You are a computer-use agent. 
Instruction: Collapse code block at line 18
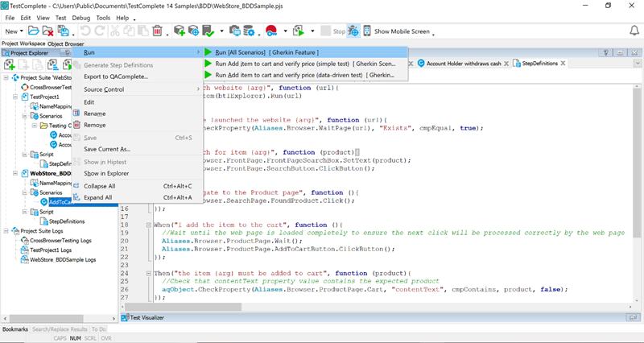(149, 225)
